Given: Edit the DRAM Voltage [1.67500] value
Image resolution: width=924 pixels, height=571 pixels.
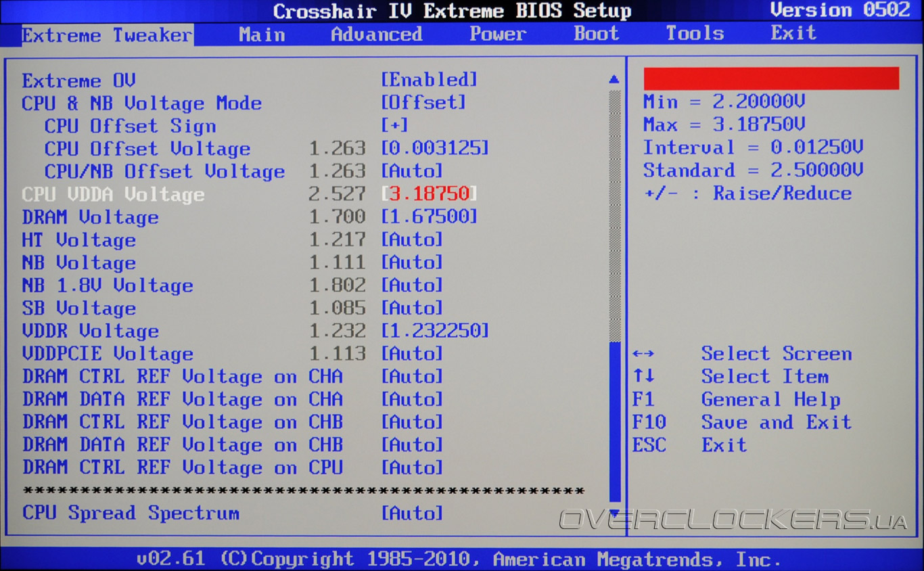Looking at the screenshot, I should tap(429, 216).
